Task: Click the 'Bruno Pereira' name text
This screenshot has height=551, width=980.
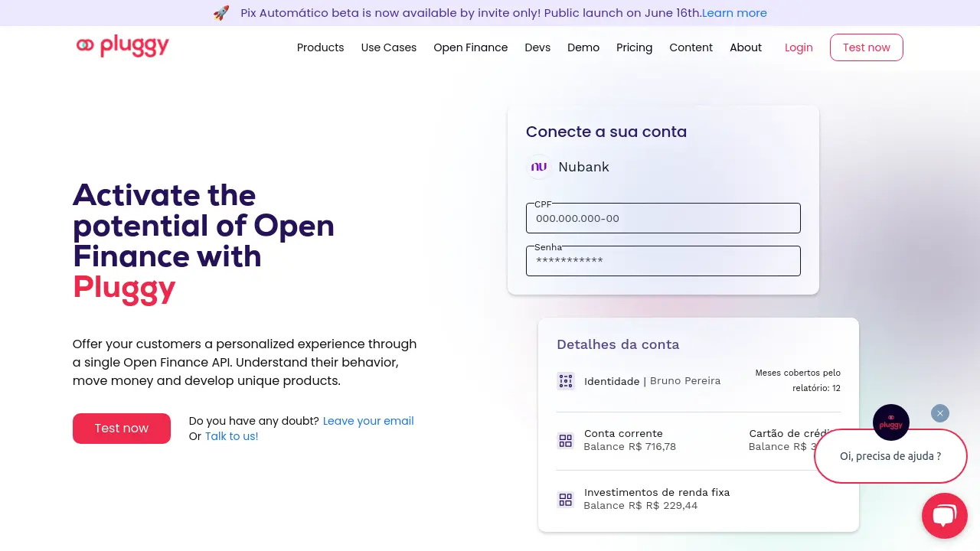Action: (x=685, y=380)
